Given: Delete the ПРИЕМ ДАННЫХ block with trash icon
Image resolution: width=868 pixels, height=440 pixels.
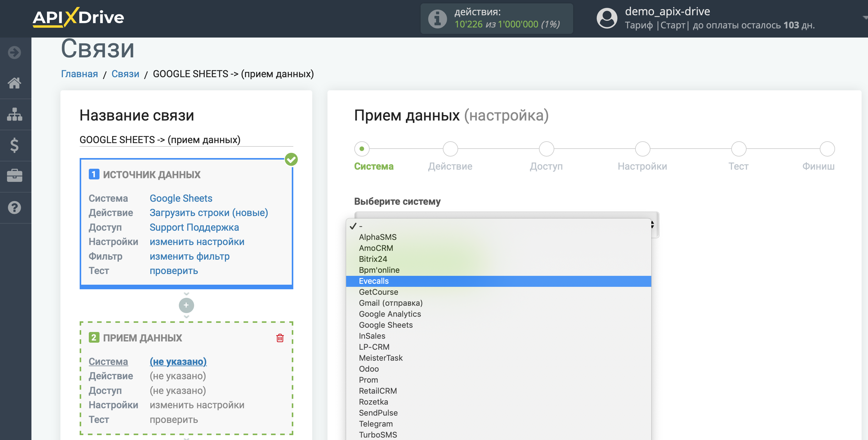Looking at the screenshot, I should [x=280, y=338].
